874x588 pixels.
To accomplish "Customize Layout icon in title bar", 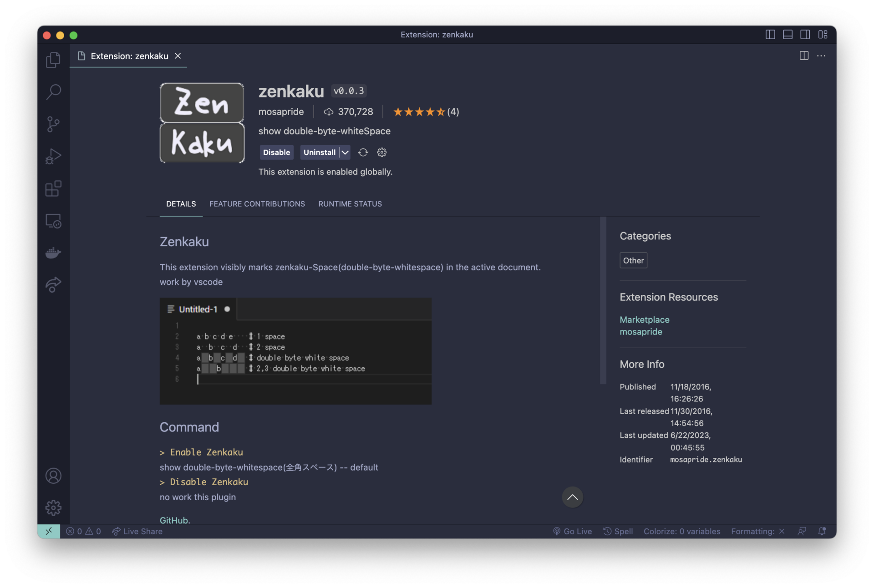I will click(x=823, y=35).
